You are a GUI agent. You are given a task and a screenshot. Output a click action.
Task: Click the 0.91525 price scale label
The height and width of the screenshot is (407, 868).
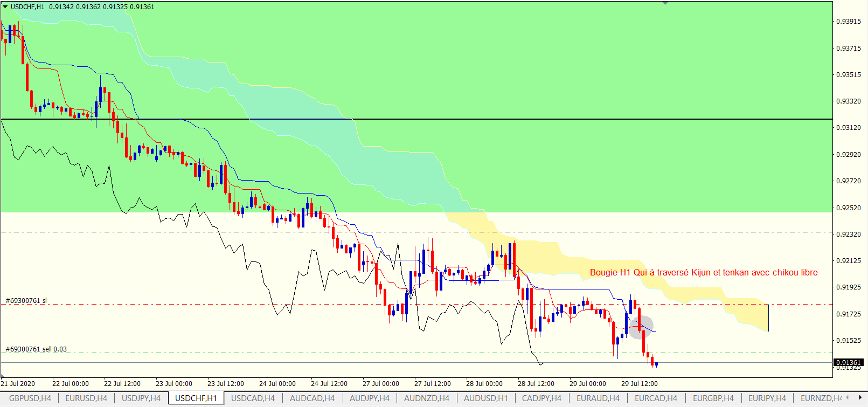(848, 341)
